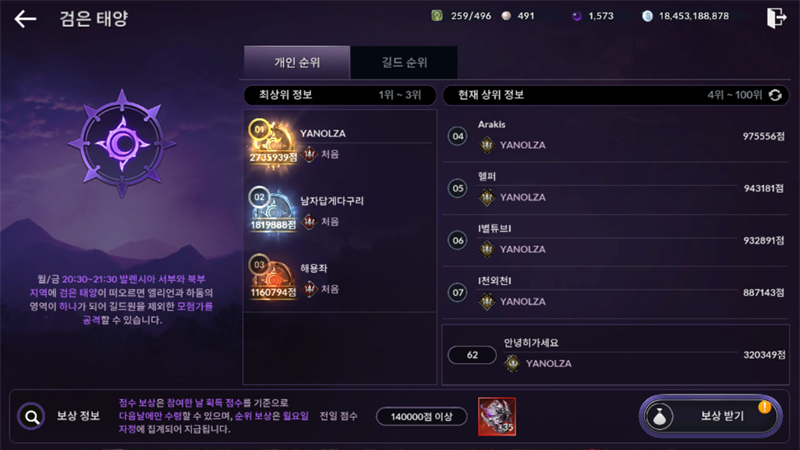Click the 검은 태양 compass emblem
This screenshot has height=450, width=800.
click(x=122, y=143)
